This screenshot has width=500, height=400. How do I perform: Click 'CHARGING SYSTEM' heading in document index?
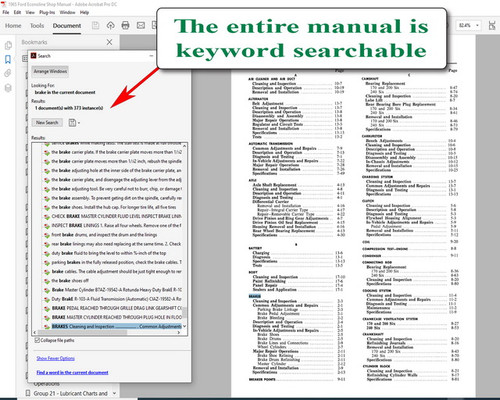377,177
